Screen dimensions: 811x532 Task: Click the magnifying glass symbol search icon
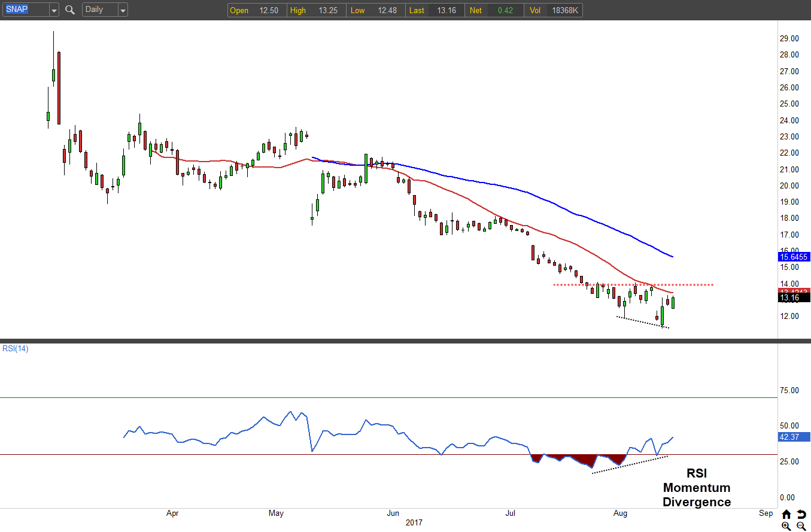coord(70,10)
